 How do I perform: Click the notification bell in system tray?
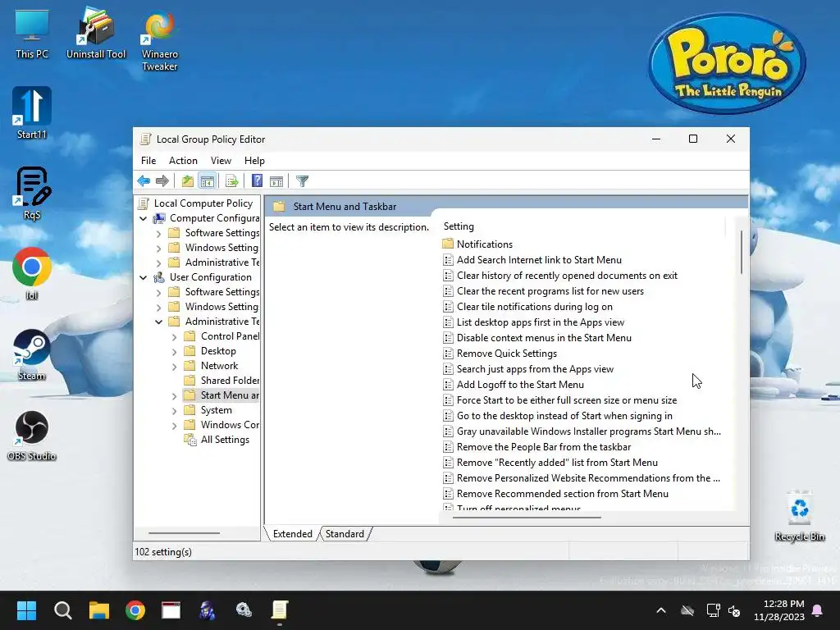[x=818, y=610]
